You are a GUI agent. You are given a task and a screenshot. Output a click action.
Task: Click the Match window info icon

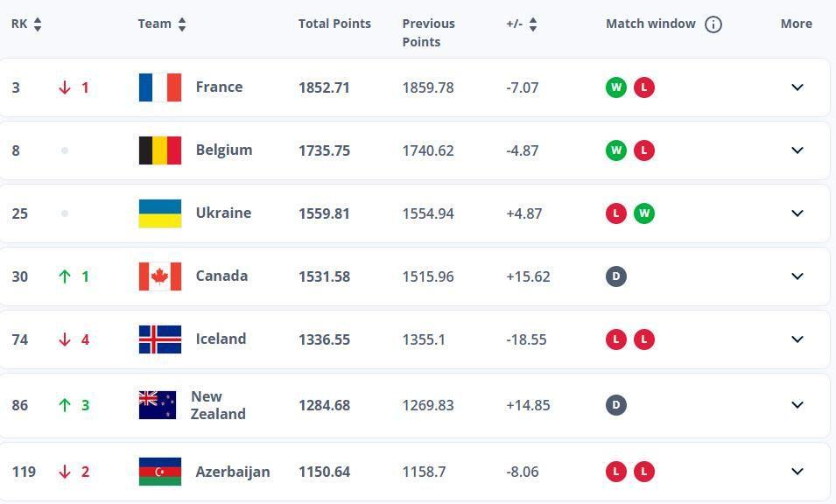[713, 24]
